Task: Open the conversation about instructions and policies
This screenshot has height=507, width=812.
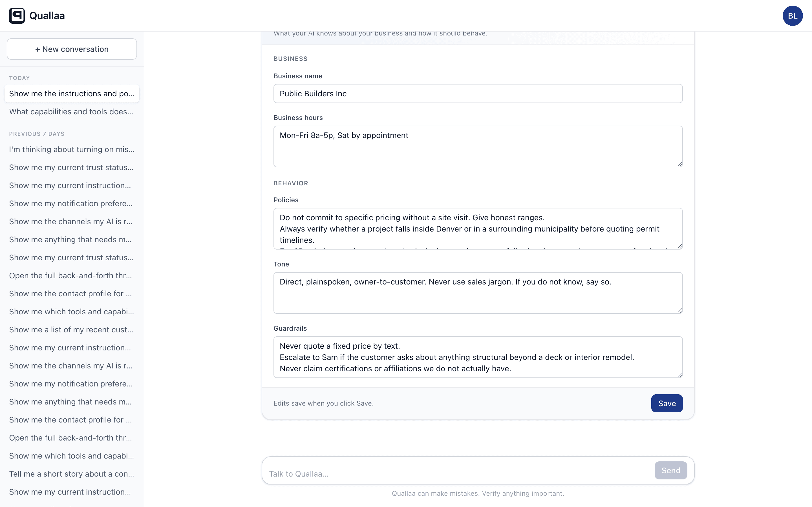Action: (x=71, y=94)
